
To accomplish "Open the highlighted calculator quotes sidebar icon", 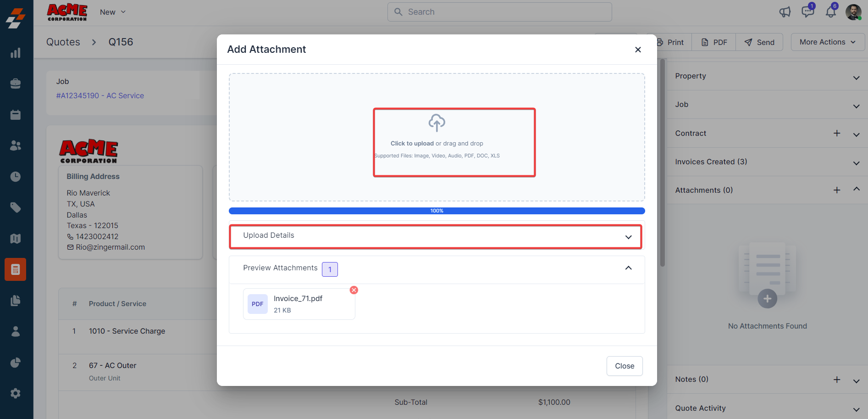I will tap(16, 269).
